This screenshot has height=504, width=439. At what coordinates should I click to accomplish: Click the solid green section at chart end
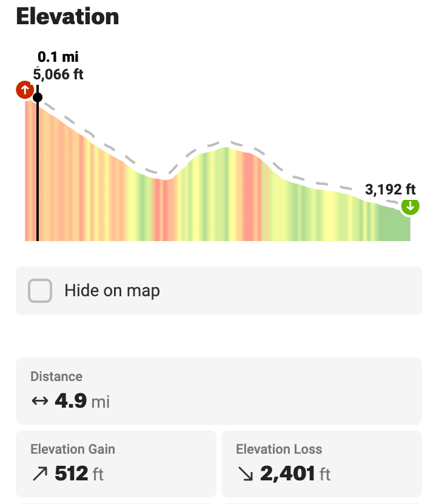click(394, 225)
